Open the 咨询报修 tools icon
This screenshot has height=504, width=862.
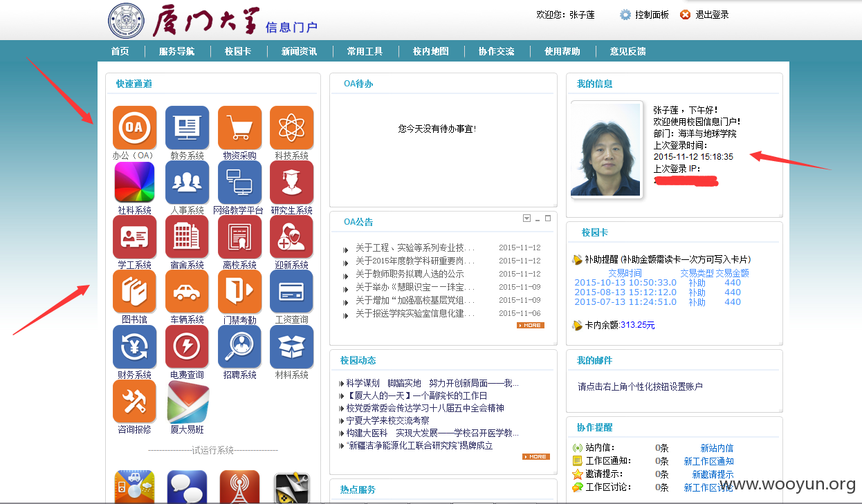click(134, 401)
